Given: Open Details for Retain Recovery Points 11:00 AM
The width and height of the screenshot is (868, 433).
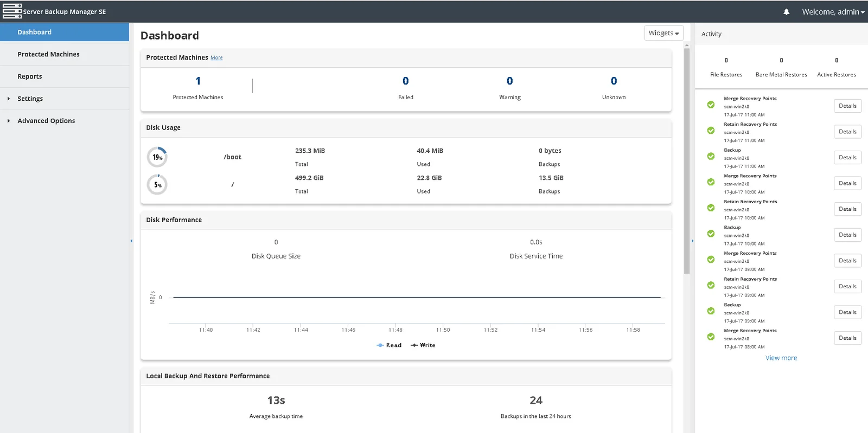Looking at the screenshot, I should click(x=847, y=132).
